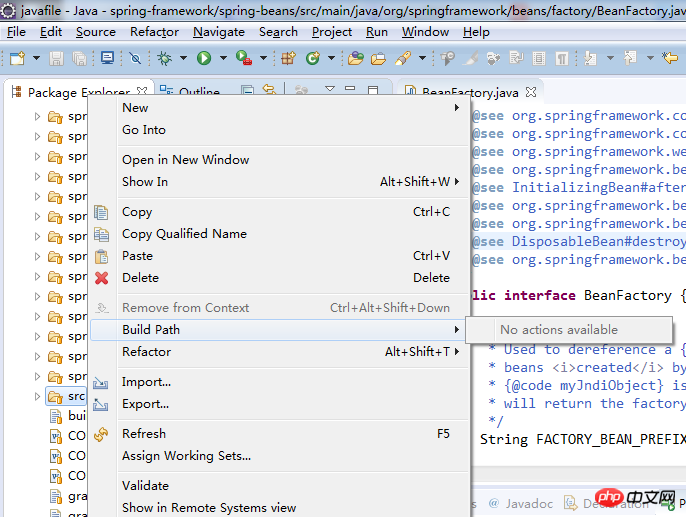Click the Previous Annotation icon
This screenshot has height=517, width=686.
click(x=630, y=58)
